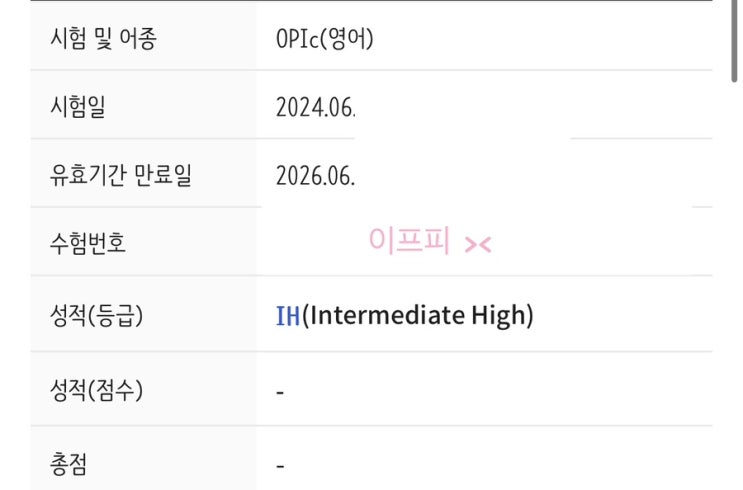This screenshot has height=490, width=743.
Task: Click the 시험일 label cell
Action: [x=77, y=107]
